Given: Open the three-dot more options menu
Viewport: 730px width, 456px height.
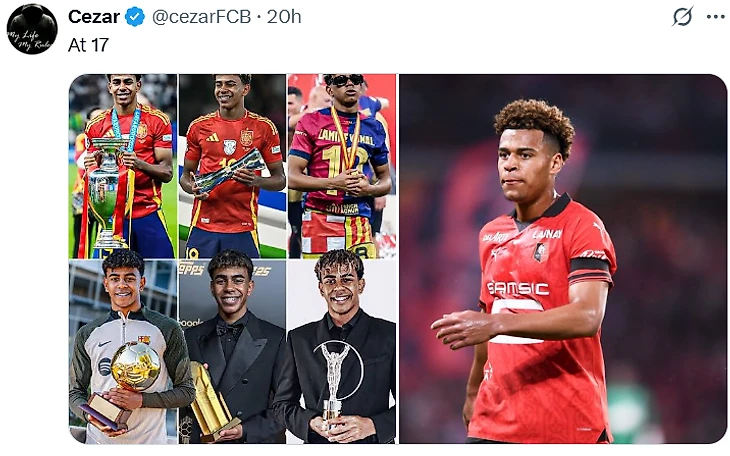Looking at the screenshot, I should click(716, 17).
